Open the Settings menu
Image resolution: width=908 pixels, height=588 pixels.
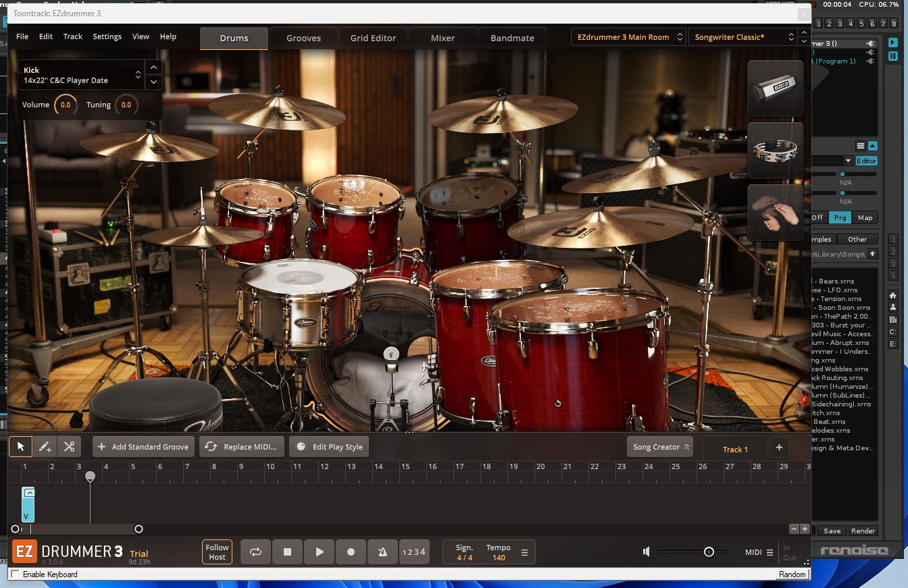coord(107,36)
